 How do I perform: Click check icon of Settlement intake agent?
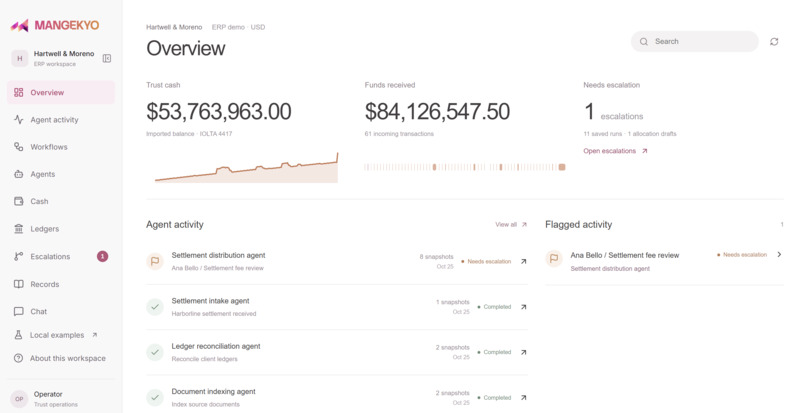155,307
